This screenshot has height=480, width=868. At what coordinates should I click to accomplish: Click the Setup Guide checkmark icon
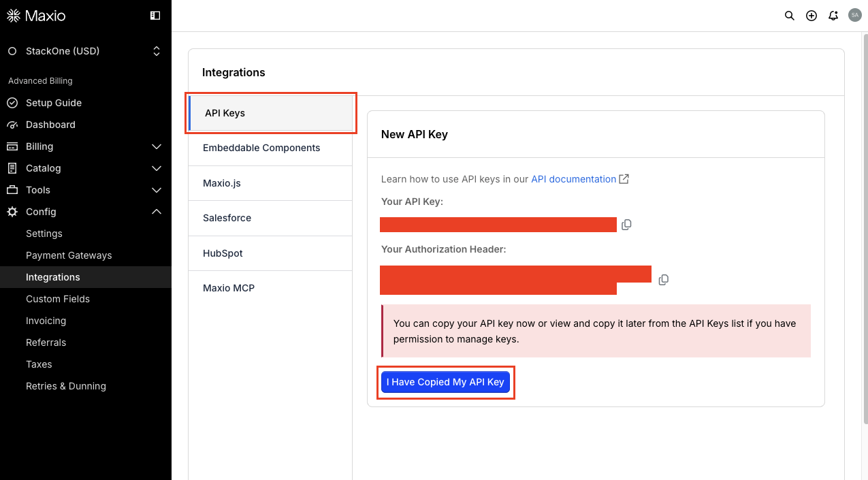12,103
